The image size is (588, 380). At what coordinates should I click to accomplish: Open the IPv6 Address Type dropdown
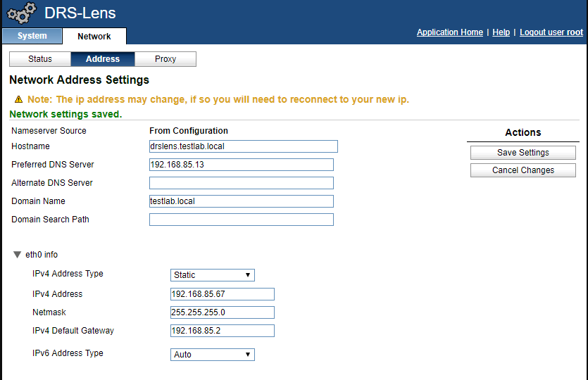[x=212, y=355]
